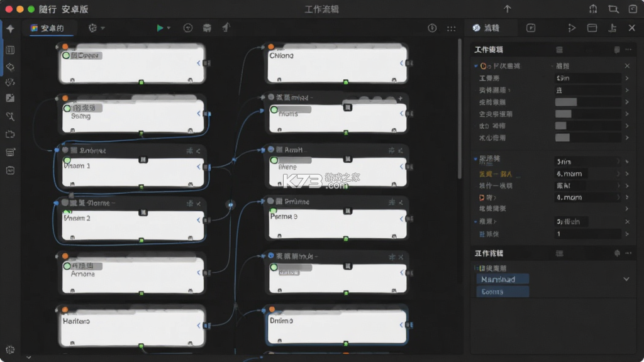Close the node header above Vnaam 2
Screen dimensions: 644x362
[199, 204]
